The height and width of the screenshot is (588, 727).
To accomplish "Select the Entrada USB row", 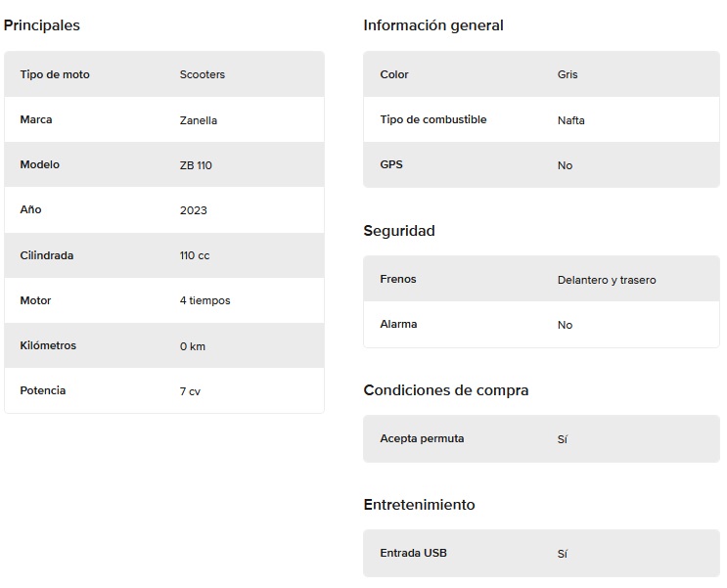I will pyautogui.click(x=541, y=553).
